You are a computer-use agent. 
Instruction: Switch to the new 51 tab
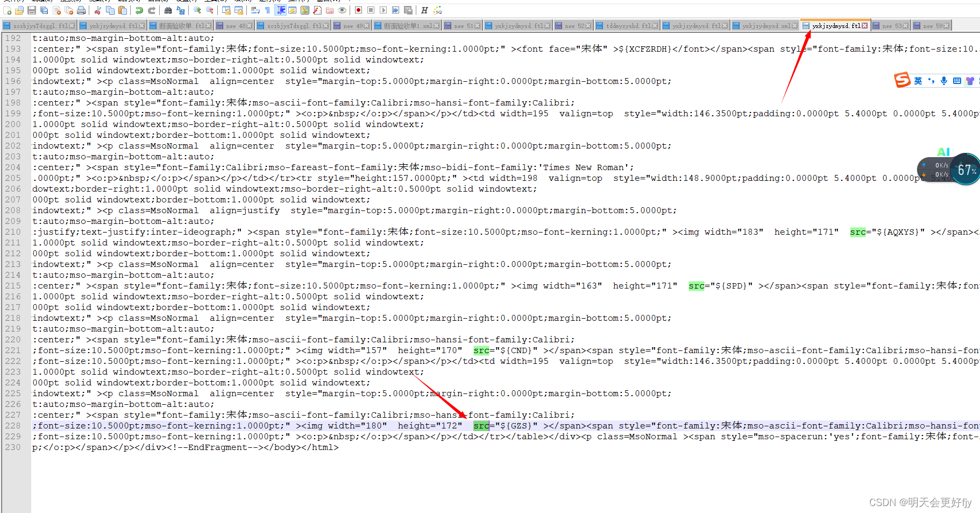point(464,26)
